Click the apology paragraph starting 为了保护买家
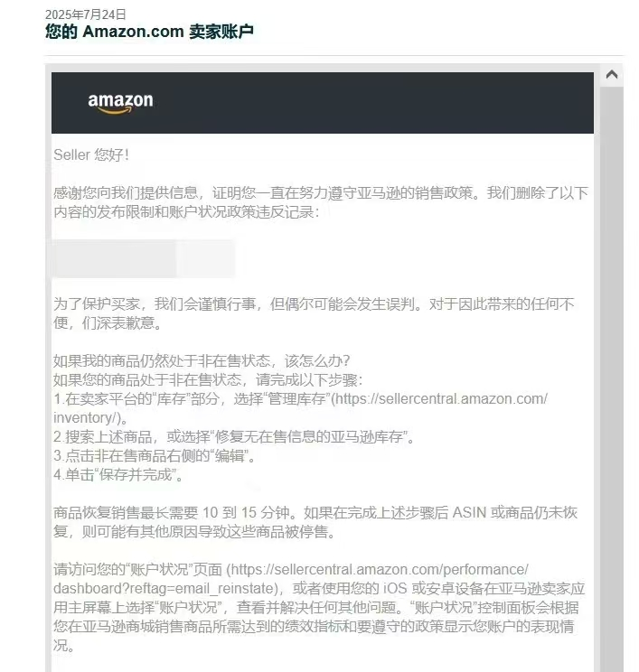 [x=314, y=313]
